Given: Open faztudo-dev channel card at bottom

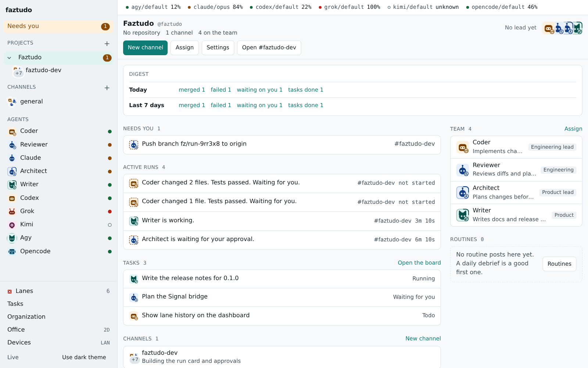Looking at the screenshot, I should click(282, 357).
